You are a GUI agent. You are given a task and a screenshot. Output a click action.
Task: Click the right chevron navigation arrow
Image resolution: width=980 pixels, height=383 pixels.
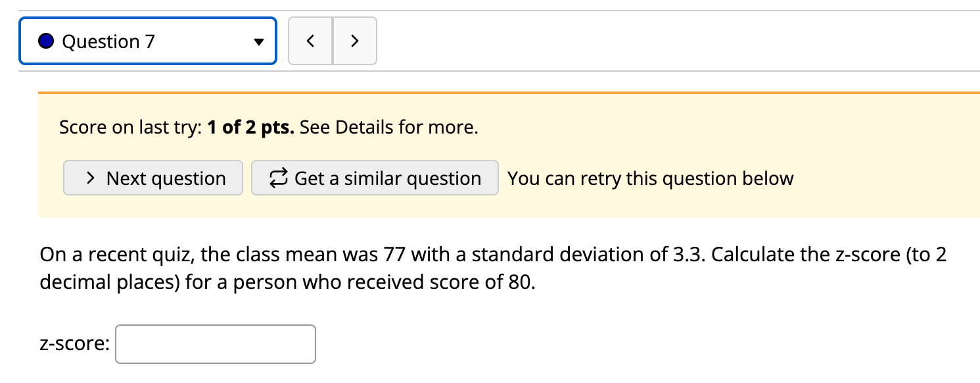coord(355,40)
